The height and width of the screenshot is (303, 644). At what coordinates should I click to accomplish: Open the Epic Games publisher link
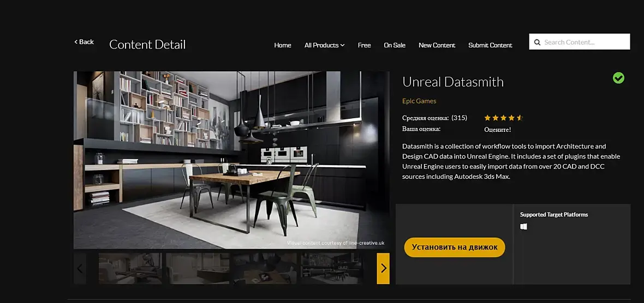click(419, 101)
